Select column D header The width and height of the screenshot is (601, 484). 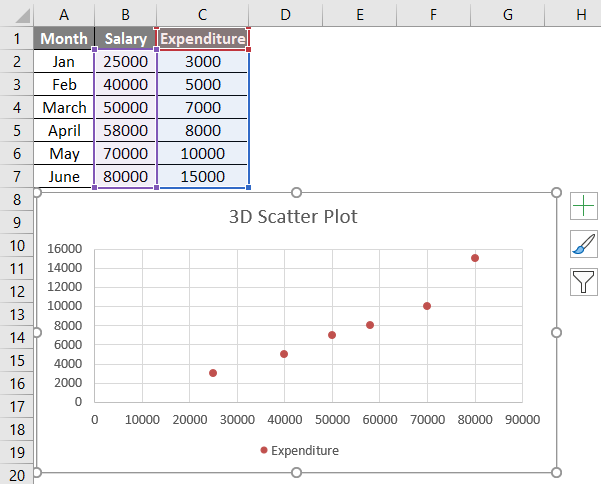coord(286,15)
